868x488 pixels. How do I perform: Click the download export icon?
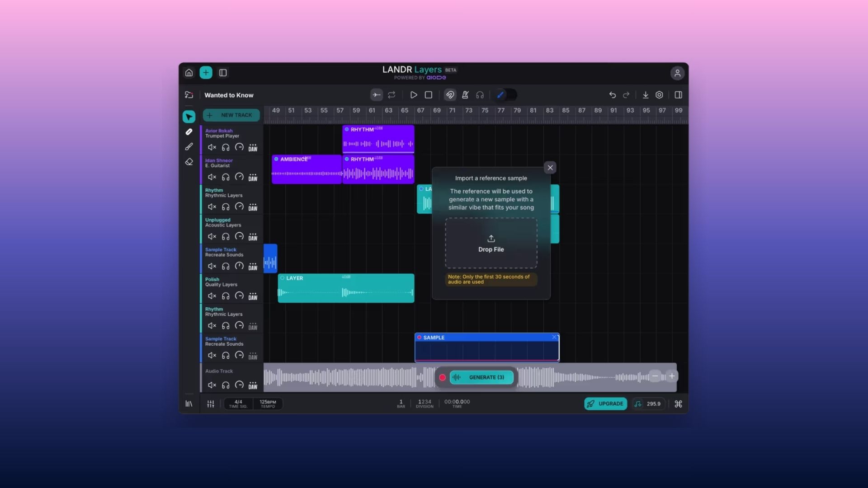coord(646,95)
